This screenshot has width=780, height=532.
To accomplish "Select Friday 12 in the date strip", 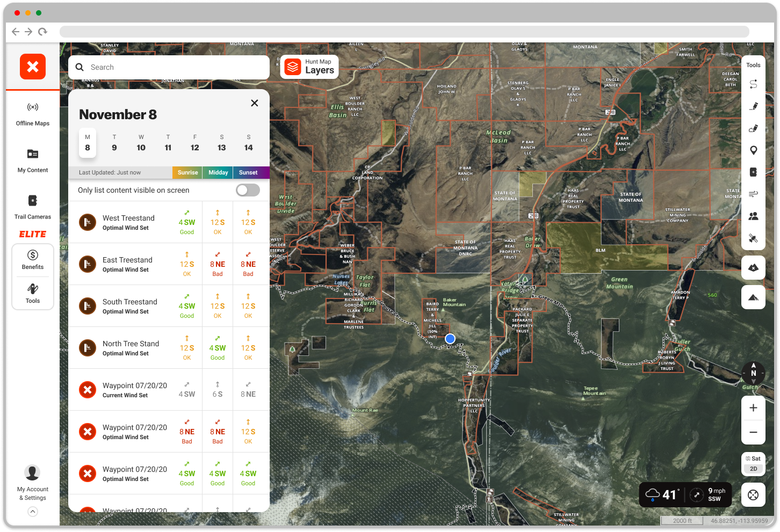I will (x=195, y=143).
